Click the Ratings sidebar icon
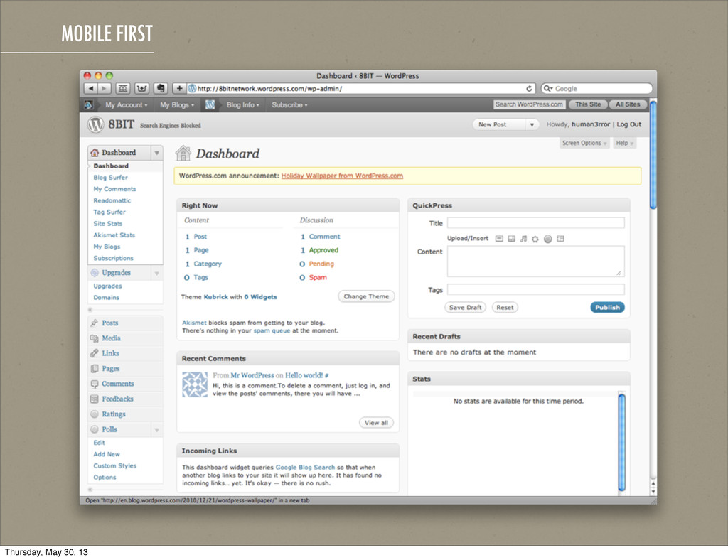728x560 pixels. click(95, 414)
